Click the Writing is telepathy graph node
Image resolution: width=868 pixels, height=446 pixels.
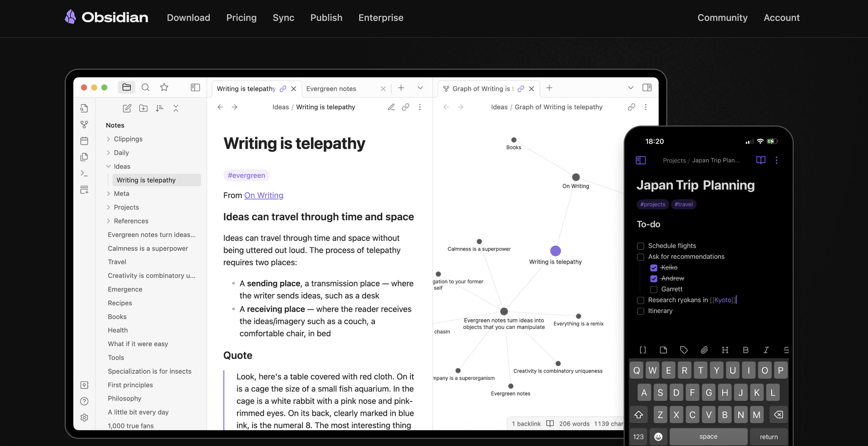[555, 251]
